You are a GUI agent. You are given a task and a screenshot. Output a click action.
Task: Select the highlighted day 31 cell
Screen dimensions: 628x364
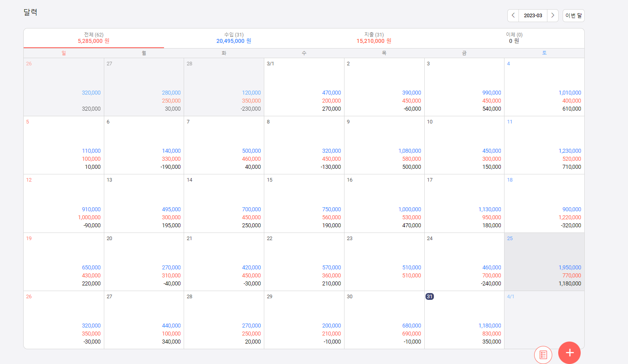(464, 320)
